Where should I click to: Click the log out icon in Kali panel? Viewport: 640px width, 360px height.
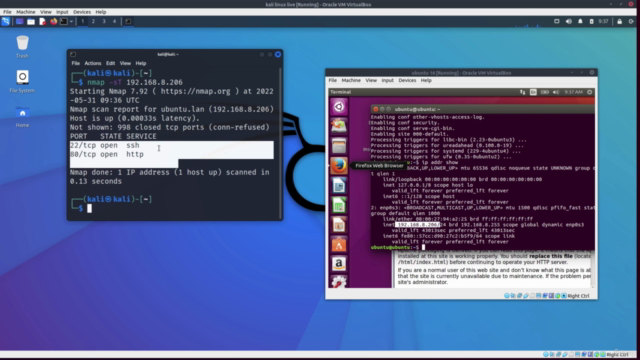(x=631, y=21)
